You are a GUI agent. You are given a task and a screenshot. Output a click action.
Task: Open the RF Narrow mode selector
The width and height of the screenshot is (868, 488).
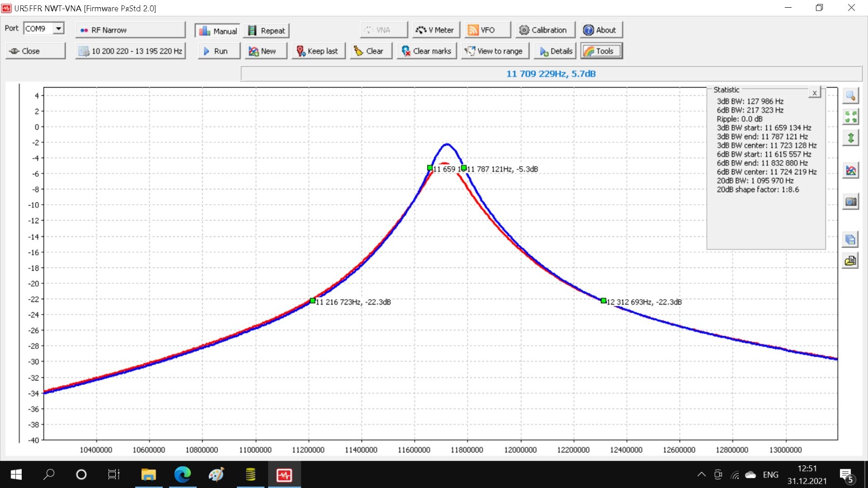pos(130,30)
